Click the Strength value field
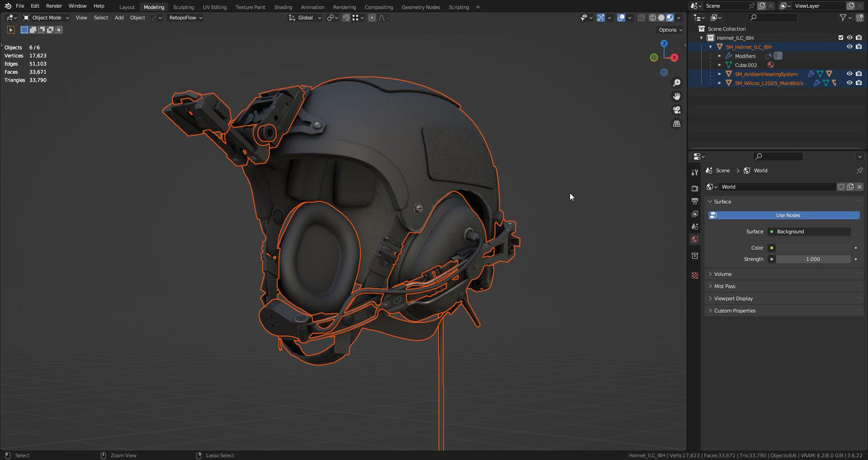Viewport: 868px width, 460px height. (814, 259)
